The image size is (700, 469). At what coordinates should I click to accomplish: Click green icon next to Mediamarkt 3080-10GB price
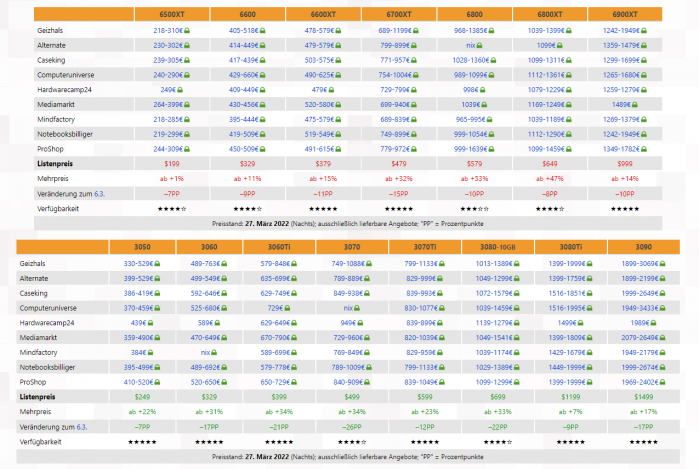(517, 338)
